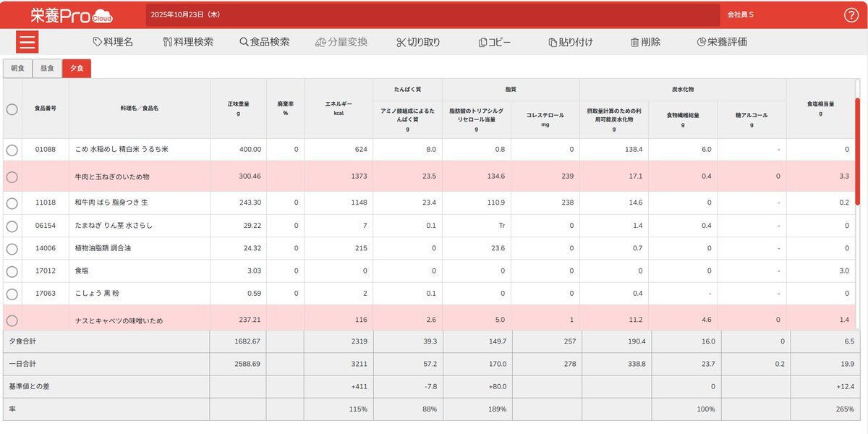
Task: Select the row for こめ 水稲めし
Action: click(x=12, y=150)
